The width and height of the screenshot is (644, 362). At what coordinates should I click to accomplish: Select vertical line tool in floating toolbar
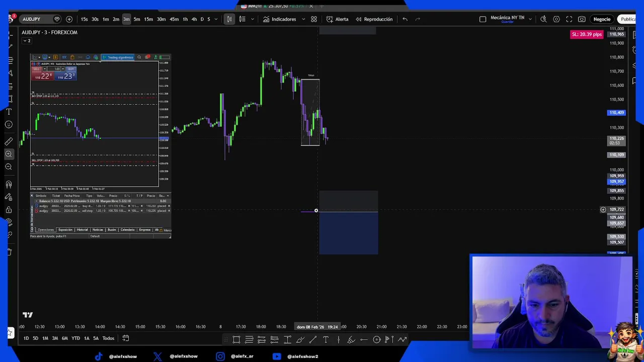(x=339, y=340)
